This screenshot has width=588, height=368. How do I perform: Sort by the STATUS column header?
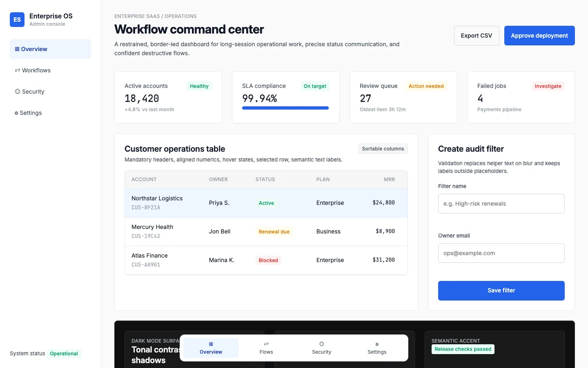265,180
